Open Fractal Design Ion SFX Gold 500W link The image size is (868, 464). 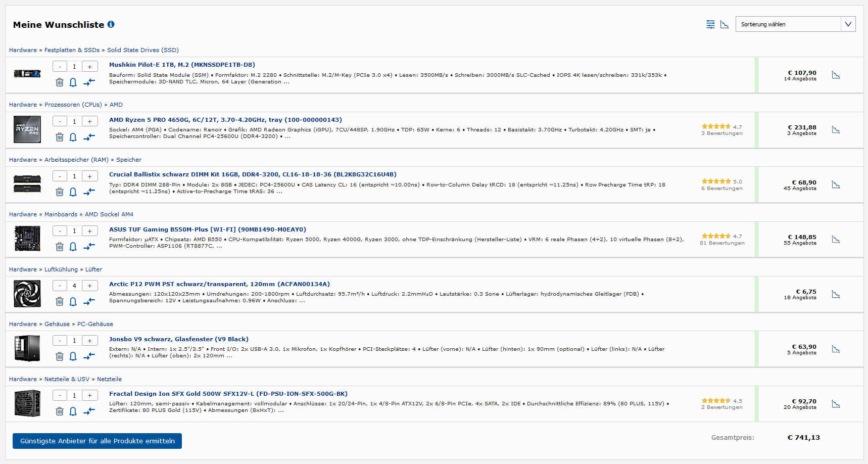coord(228,394)
